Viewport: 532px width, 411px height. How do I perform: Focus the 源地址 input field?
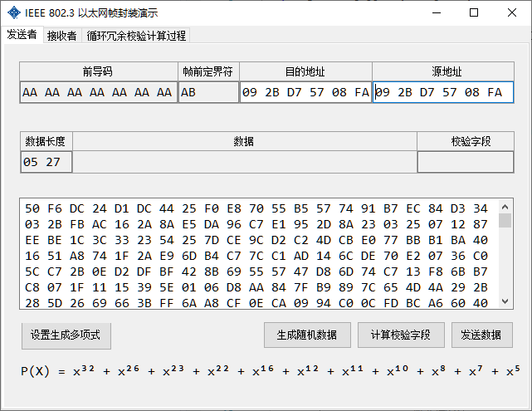click(x=442, y=92)
